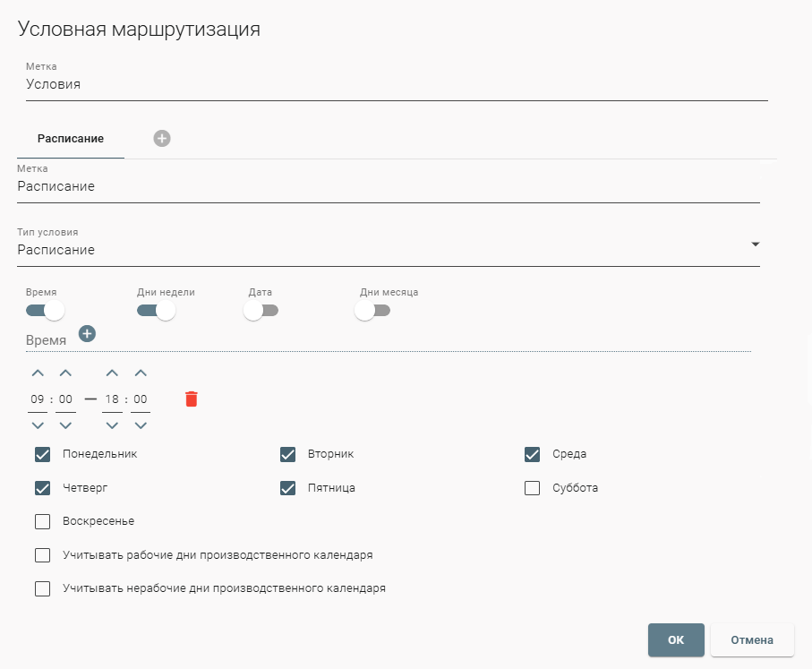812x669 pixels.
Task: Disable the Время toggle switch
Action: coord(46,311)
